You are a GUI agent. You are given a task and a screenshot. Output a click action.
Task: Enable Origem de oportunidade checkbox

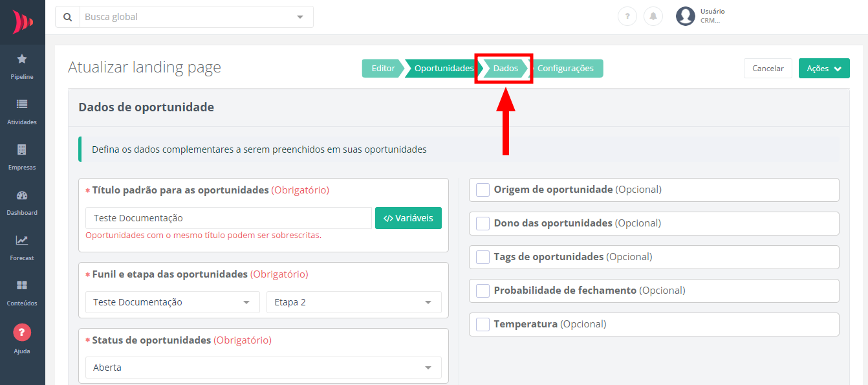[483, 190]
